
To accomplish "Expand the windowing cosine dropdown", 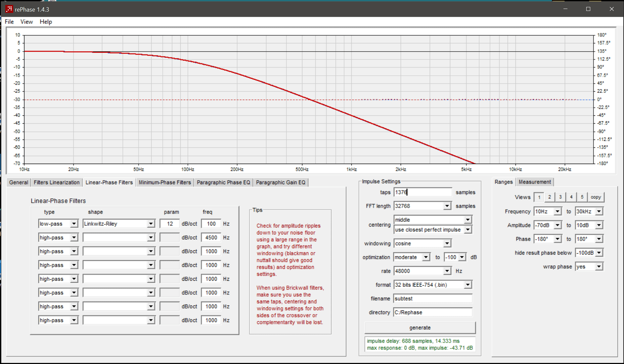I will pos(447,244).
